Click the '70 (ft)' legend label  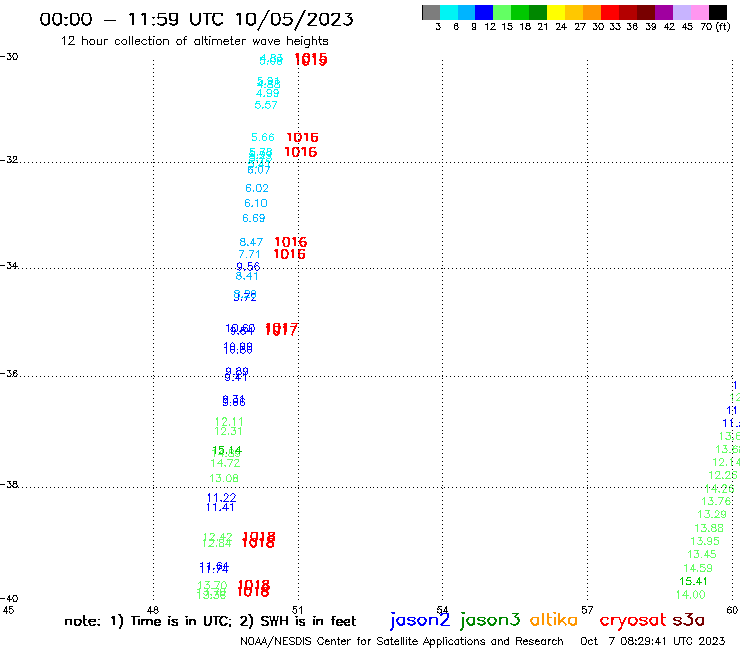pyautogui.click(x=715, y=27)
